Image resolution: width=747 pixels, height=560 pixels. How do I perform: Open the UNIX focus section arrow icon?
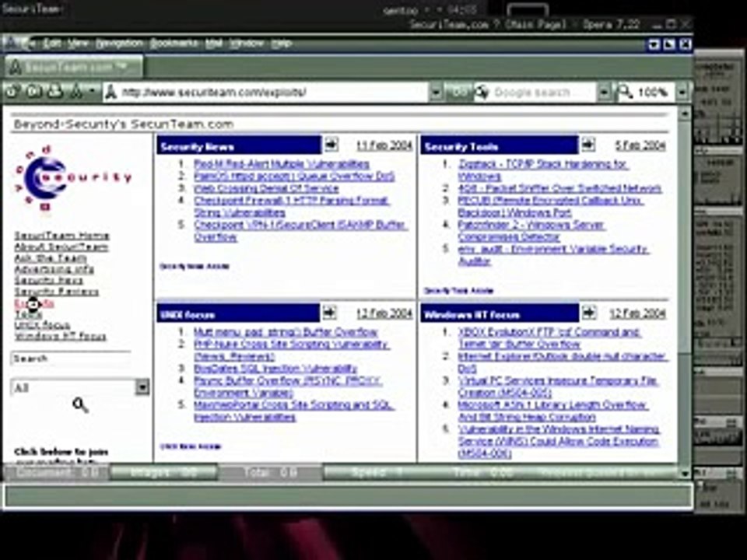[x=330, y=313]
